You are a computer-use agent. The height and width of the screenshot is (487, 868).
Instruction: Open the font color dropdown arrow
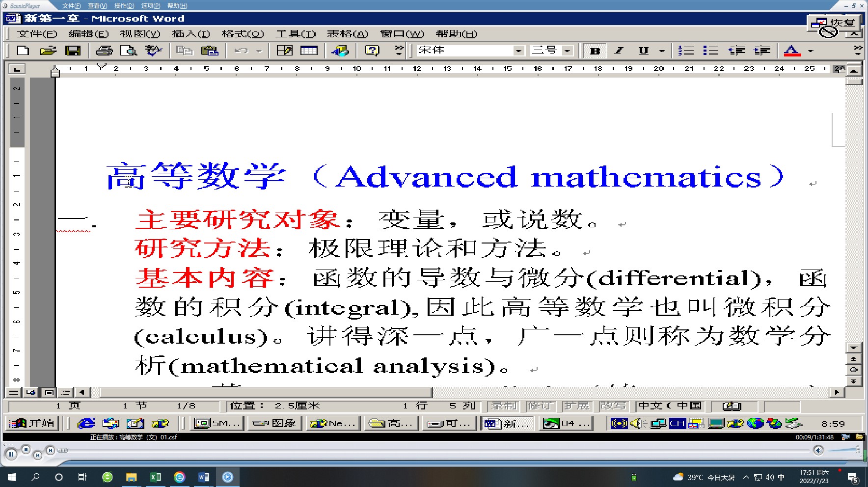pyautogui.click(x=811, y=51)
